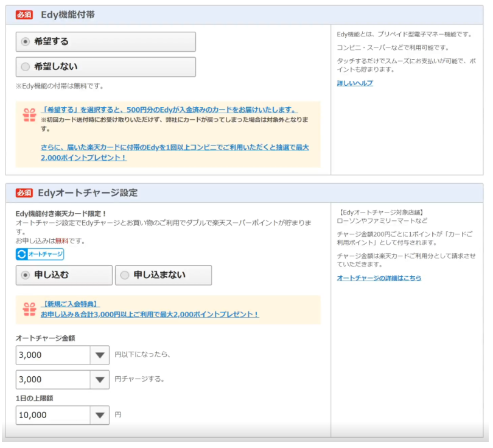The image size is (493, 448).
Task: Choose 申し込む for Edy auto charge
Action: point(64,275)
